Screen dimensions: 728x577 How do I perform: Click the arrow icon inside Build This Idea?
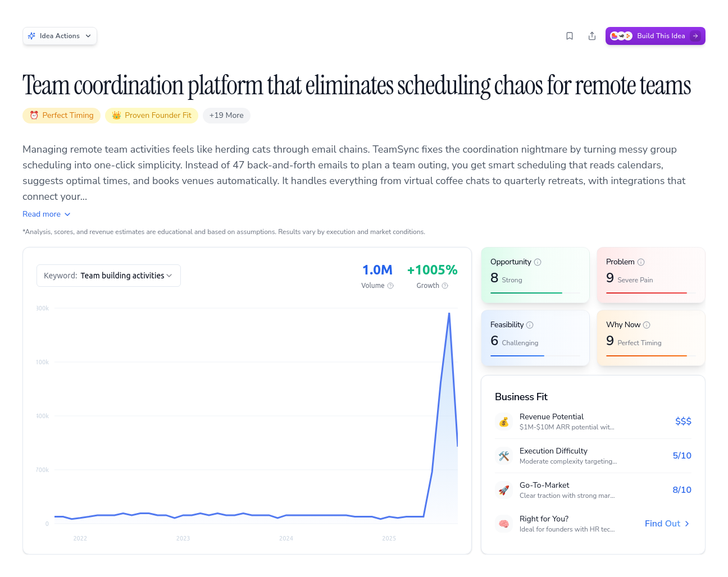(695, 35)
